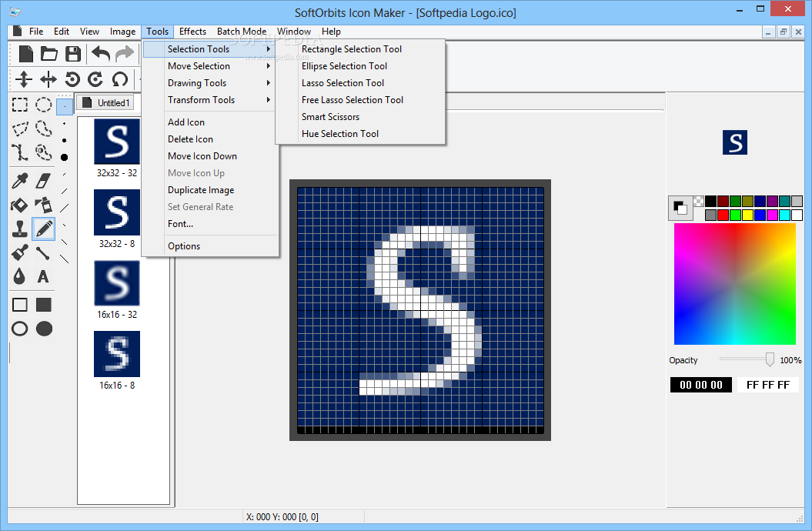Click the 180-degree rotate arrow icon
This screenshot has width=812, height=531.
point(119,79)
